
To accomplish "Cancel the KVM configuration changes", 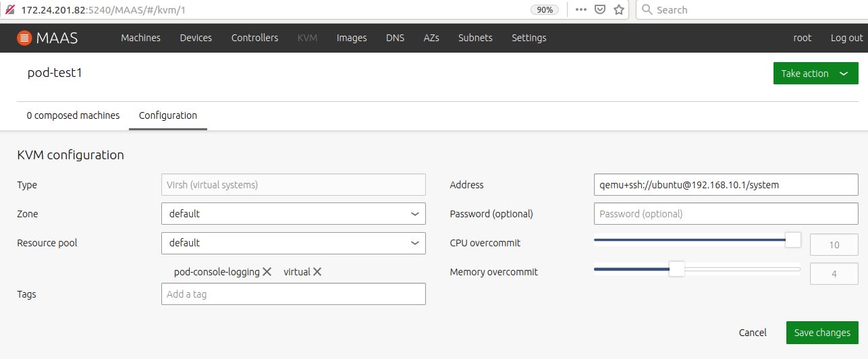I will pos(753,333).
